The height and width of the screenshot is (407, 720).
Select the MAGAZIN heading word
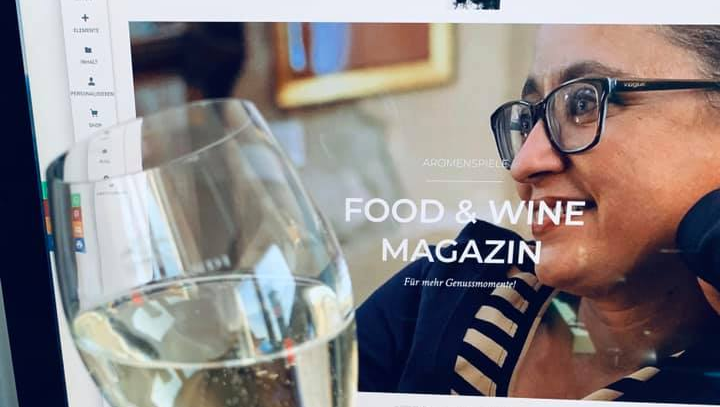tap(461, 250)
